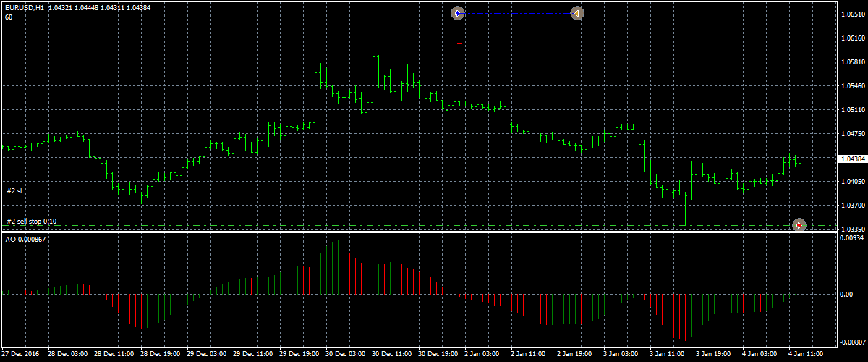Click the '27 Dec 2016' date on time axis
This screenshot has height=362, width=868.
pos(20,355)
